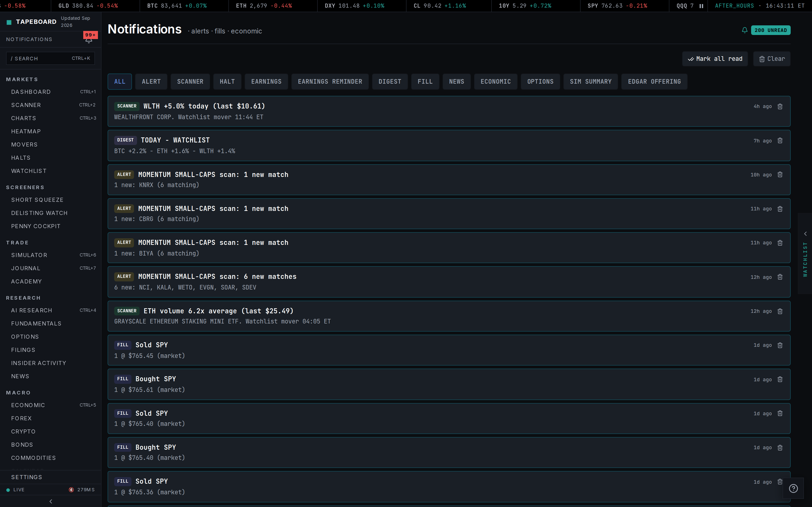812x507 pixels.
Task: Delete the TODAY - WATCHLIST digest notification
Action: click(780, 140)
